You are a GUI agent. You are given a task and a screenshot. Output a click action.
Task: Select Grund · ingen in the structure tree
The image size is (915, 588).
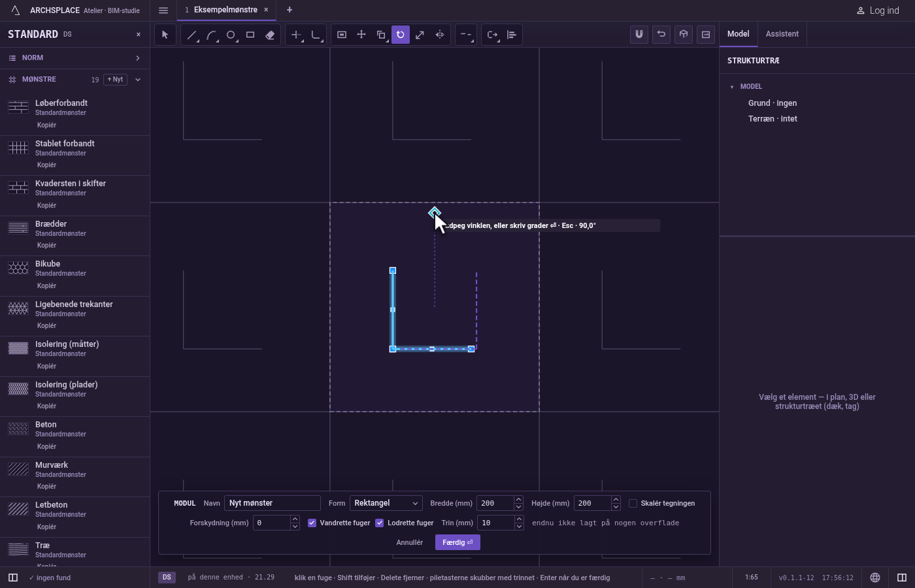[773, 103]
